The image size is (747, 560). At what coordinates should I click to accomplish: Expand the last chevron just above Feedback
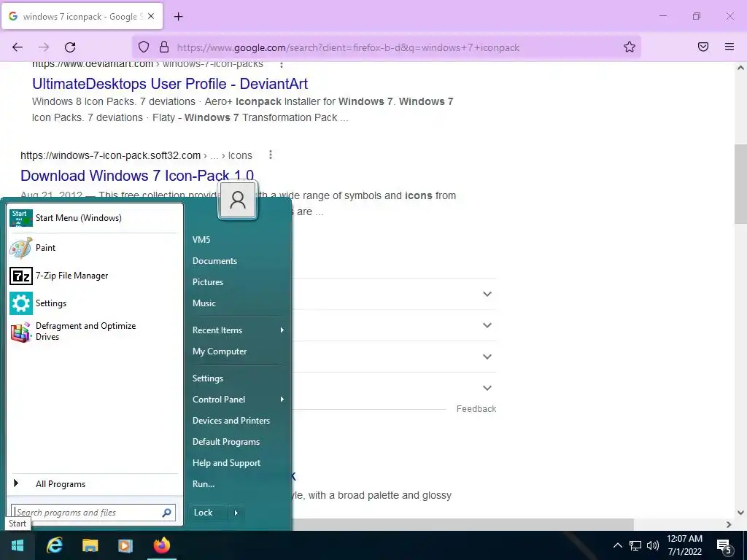(x=487, y=388)
